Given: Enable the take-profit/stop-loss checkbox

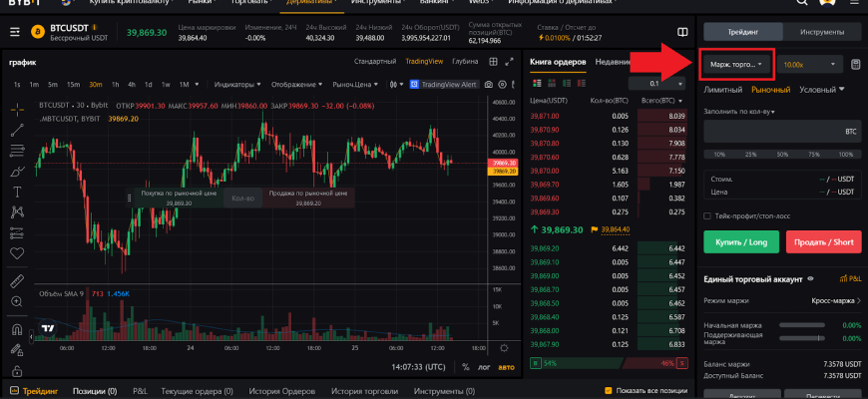Looking at the screenshot, I should tap(707, 215).
